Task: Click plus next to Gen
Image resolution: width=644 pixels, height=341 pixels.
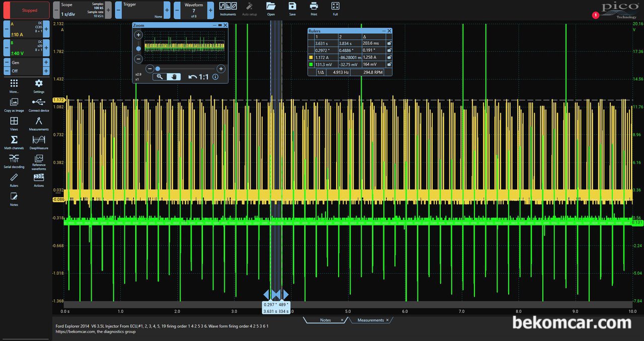Action: [x=46, y=62]
